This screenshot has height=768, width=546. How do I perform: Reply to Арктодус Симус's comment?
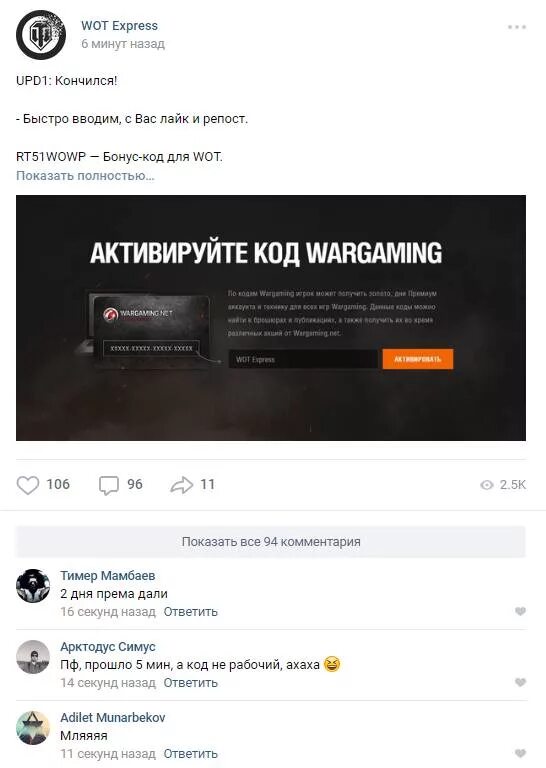(190, 683)
